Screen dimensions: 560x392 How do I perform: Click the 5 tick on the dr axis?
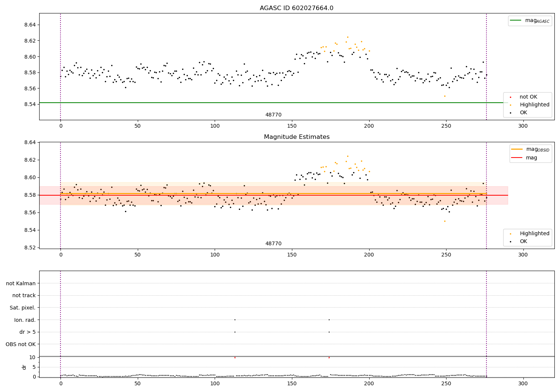point(34,367)
